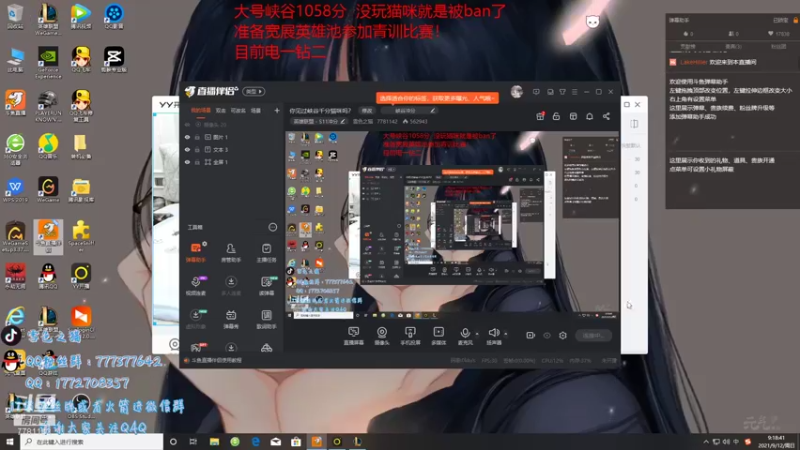This screenshot has height=450, width=800.
Task: Open Microsoft Store from the taskbar
Action: coord(296,441)
